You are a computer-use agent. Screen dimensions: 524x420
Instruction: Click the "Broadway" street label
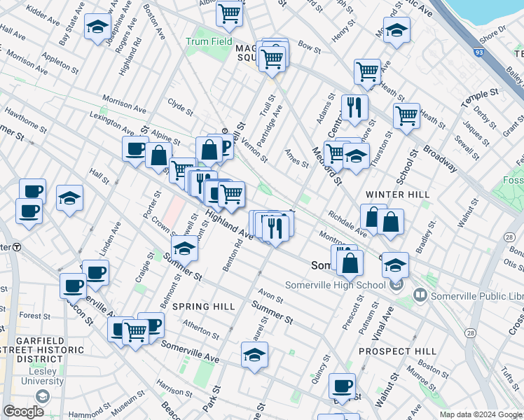click(440, 158)
